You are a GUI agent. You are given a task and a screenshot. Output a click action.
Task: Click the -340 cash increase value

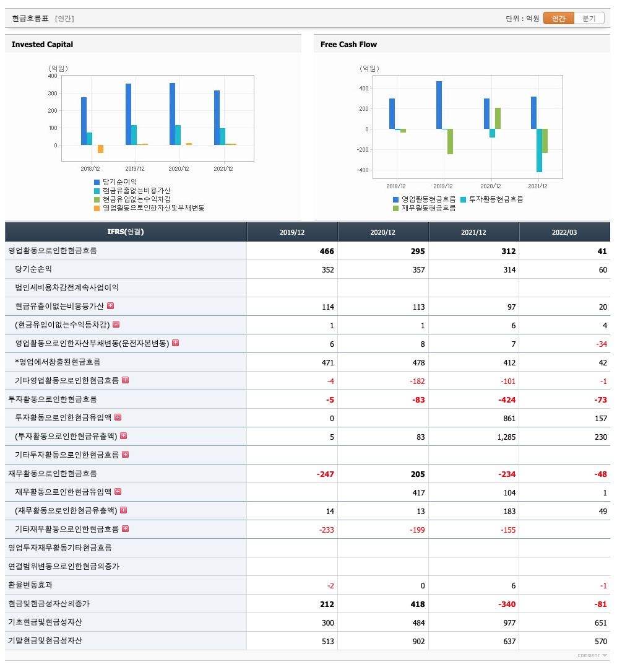point(507,604)
